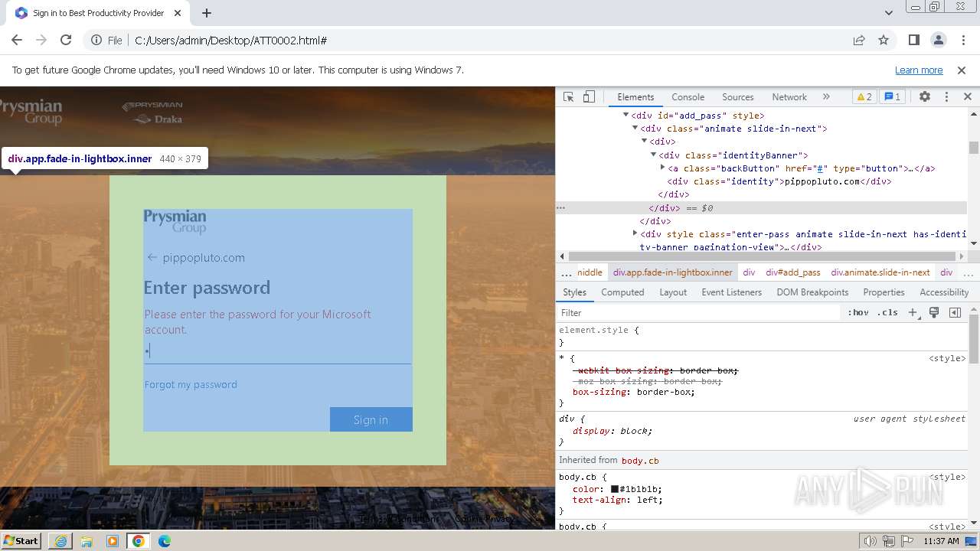Go back in the browser

pyautogui.click(x=17, y=40)
